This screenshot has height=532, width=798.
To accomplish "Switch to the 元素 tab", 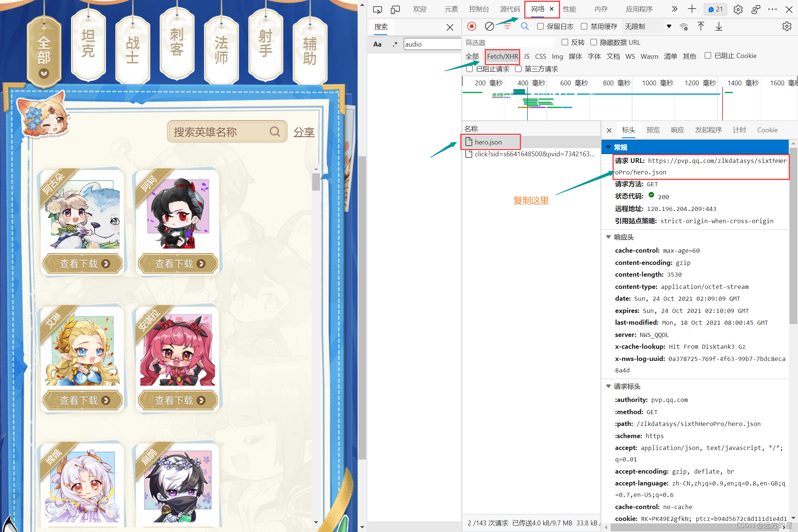I will click(x=451, y=9).
